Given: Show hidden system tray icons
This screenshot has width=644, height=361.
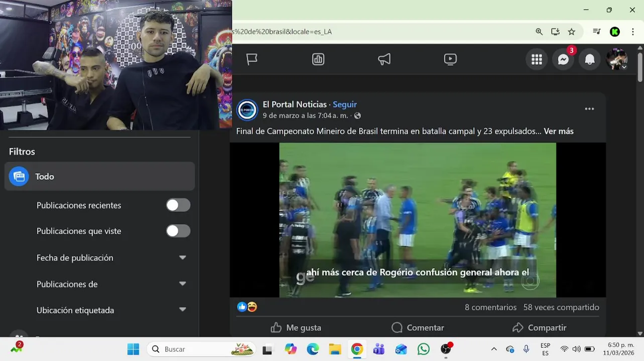Looking at the screenshot, I should [x=494, y=349].
